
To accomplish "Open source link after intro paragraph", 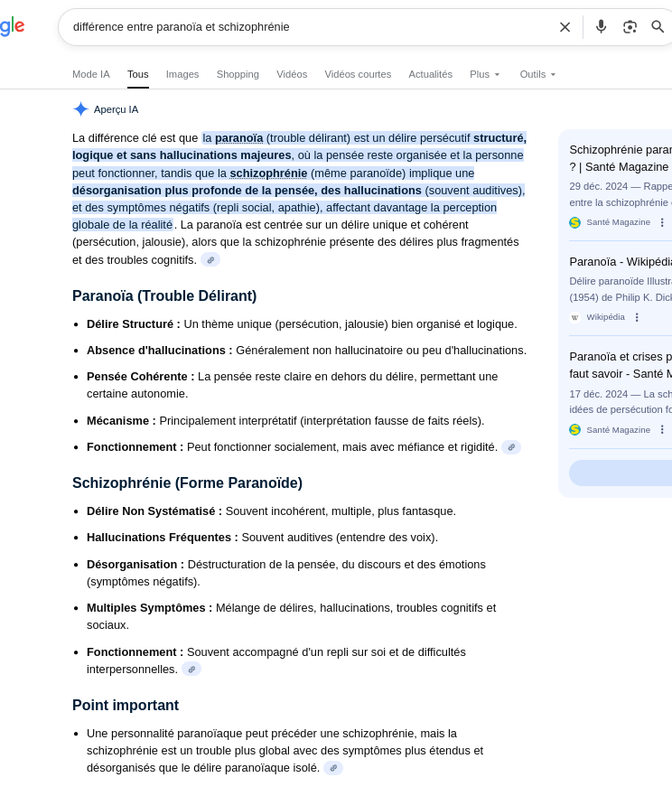I will pyautogui.click(x=210, y=260).
